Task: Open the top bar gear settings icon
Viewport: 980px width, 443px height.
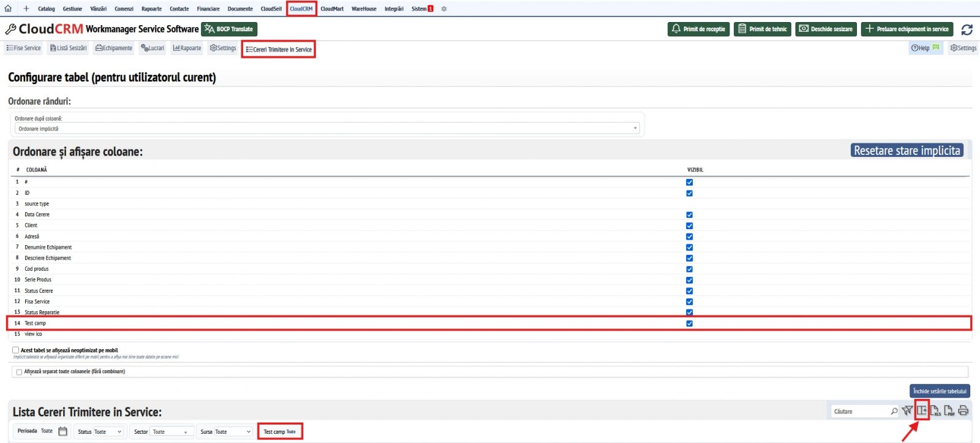Action: [444, 9]
